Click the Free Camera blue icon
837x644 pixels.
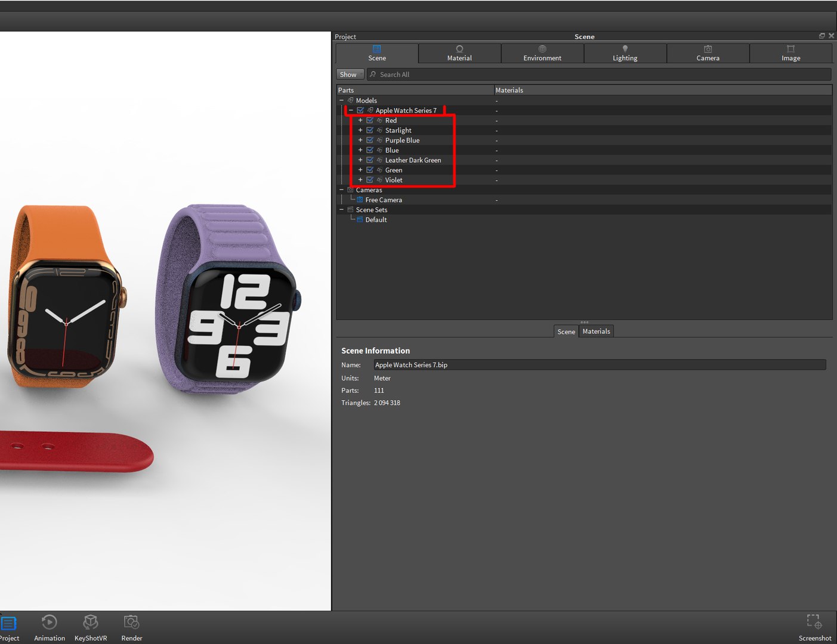click(360, 200)
